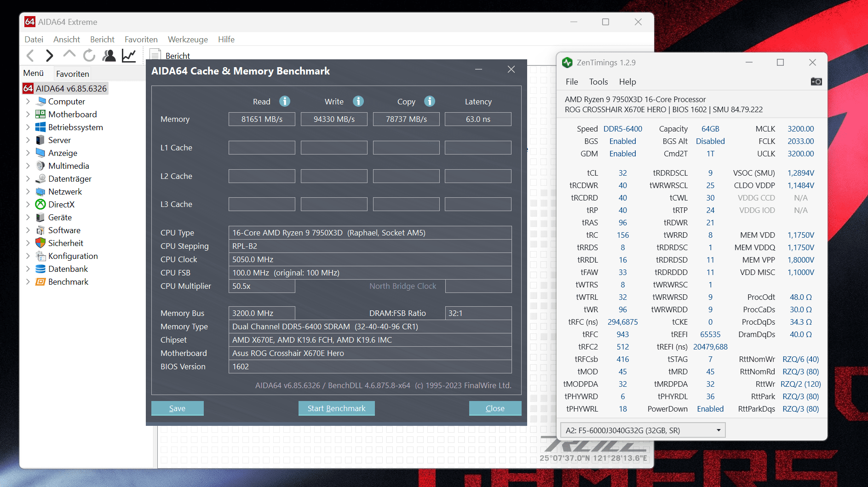Viewport: 868px width, 487px height.
Task: Click the Close button in benchmark dialog
Action: pos(495,408)
